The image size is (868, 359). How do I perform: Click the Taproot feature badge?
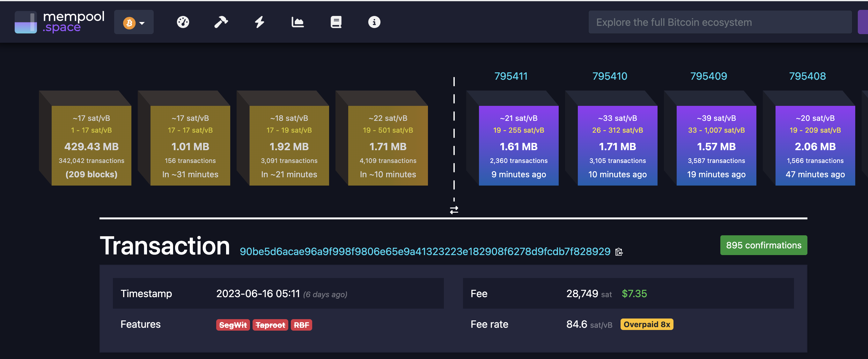pyautogui.click(x=270, y=325)
